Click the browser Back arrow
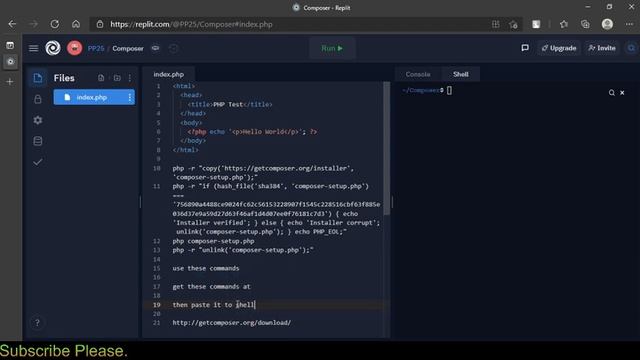 coord(12,24)
